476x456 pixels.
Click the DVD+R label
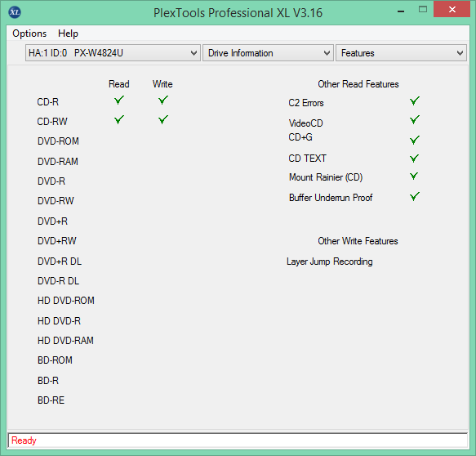click(52, 221)
